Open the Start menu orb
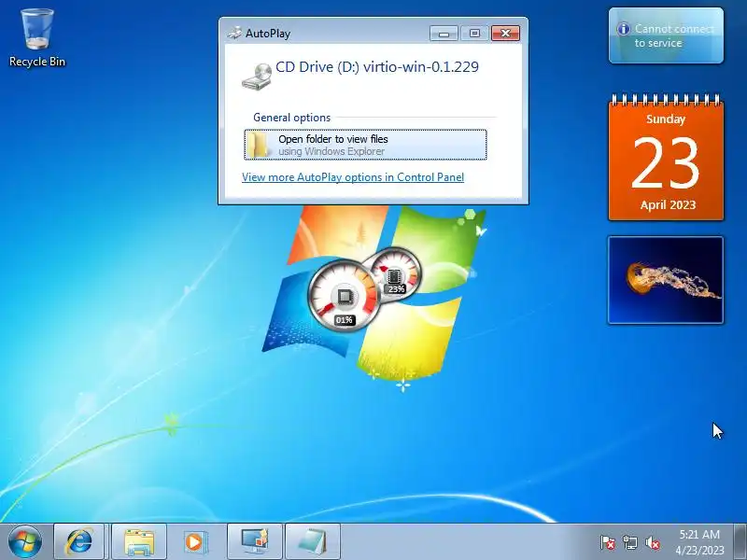This screenshot has height=560, width=747. 25,541
